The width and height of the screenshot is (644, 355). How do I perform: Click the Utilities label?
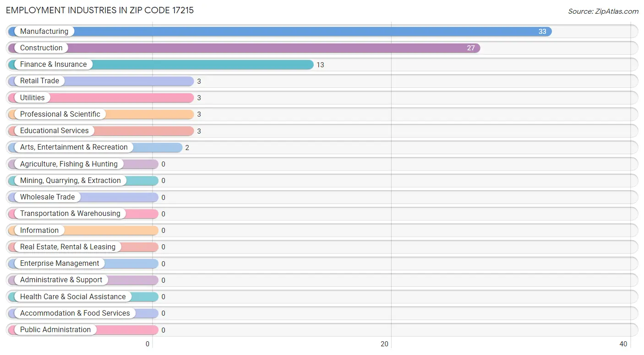tap(33, 97)
